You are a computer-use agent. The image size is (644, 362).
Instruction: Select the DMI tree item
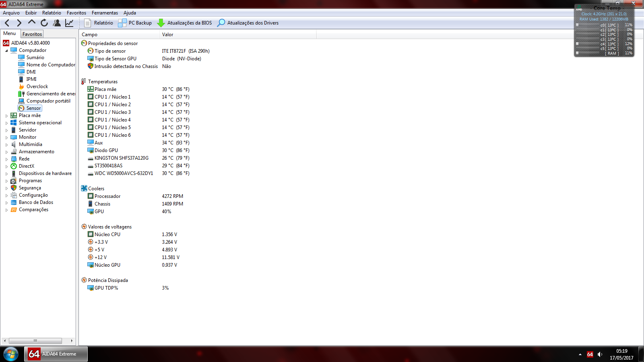31,72
